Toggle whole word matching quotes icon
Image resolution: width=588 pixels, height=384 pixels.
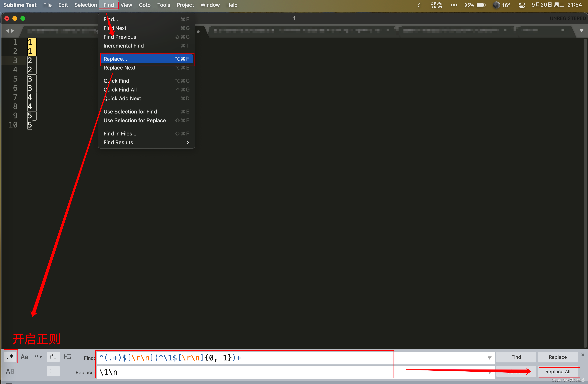tap(39, 357)
